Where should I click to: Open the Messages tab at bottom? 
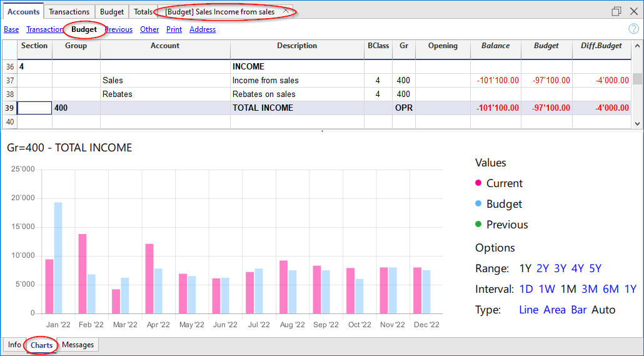78,345
